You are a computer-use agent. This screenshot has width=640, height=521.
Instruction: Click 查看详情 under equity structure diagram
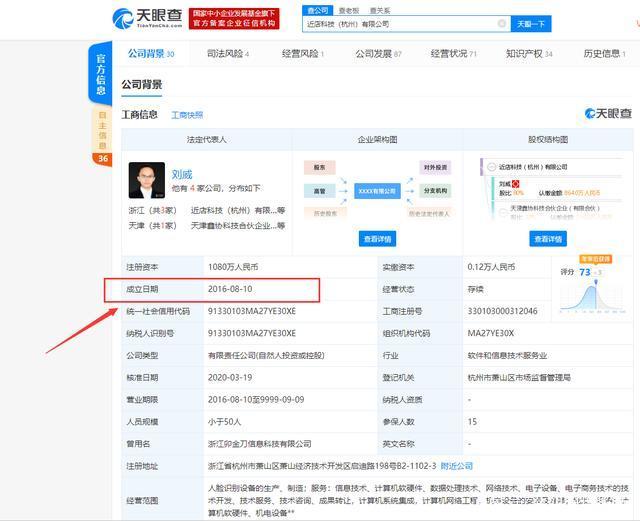(548, 239)
